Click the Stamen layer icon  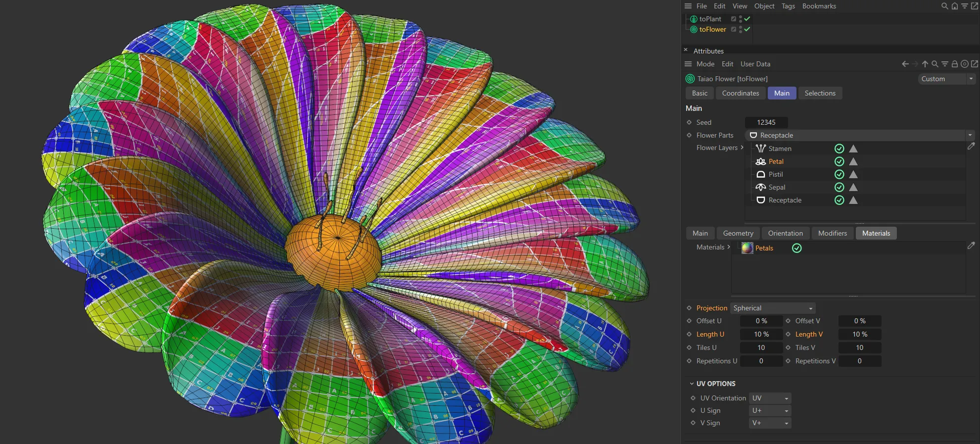761,148
